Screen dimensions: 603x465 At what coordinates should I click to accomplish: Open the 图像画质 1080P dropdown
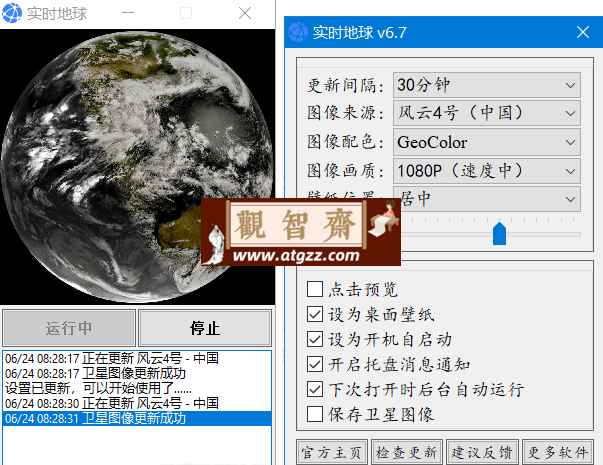point(486,171)
